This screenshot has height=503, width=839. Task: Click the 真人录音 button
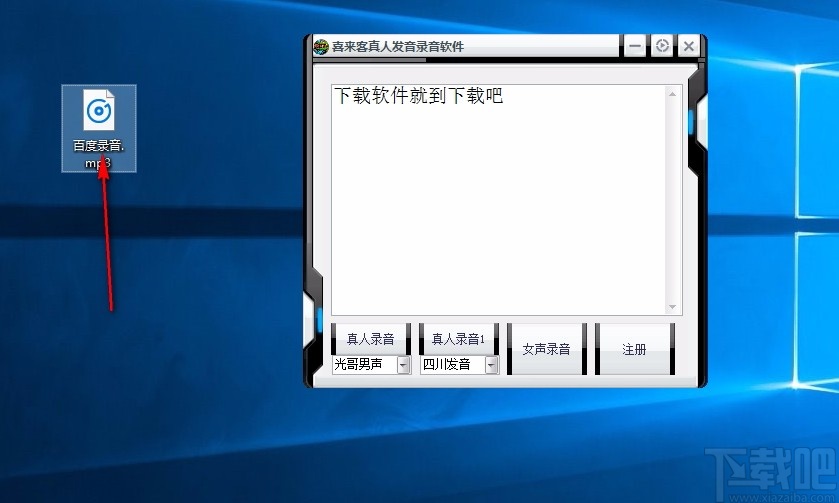pyautogui.click(x=370, y=339)
